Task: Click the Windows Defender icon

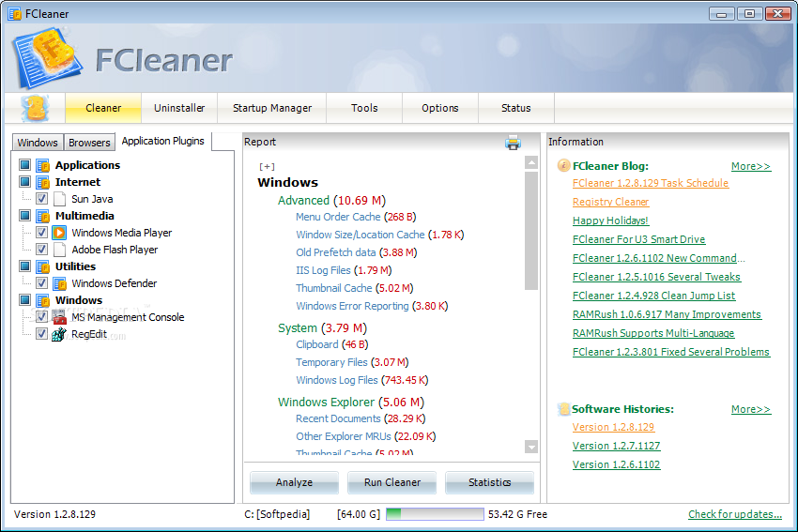Action: tap(59, 283)
